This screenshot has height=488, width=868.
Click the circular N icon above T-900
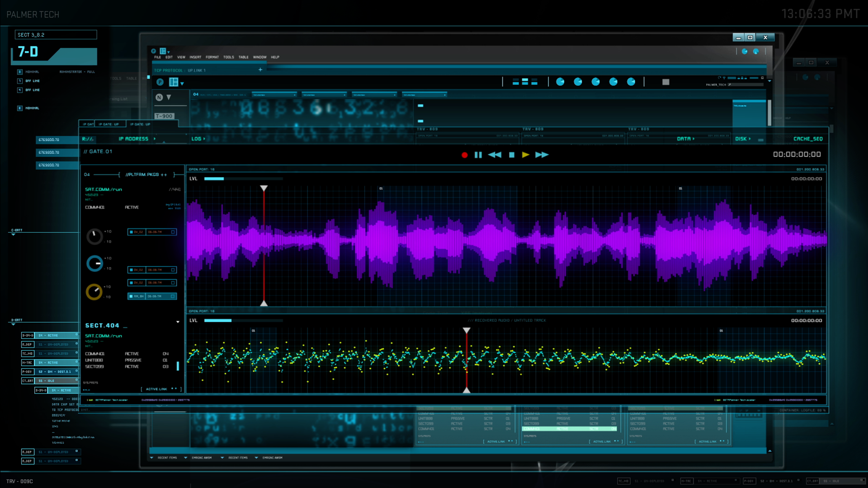pyautogui.click(x=159, y=97)
